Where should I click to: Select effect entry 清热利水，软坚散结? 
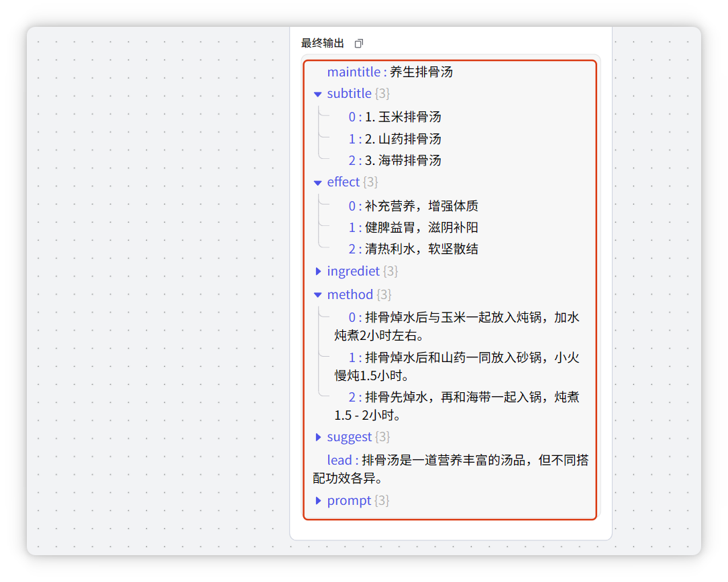(x=421, y=249)
